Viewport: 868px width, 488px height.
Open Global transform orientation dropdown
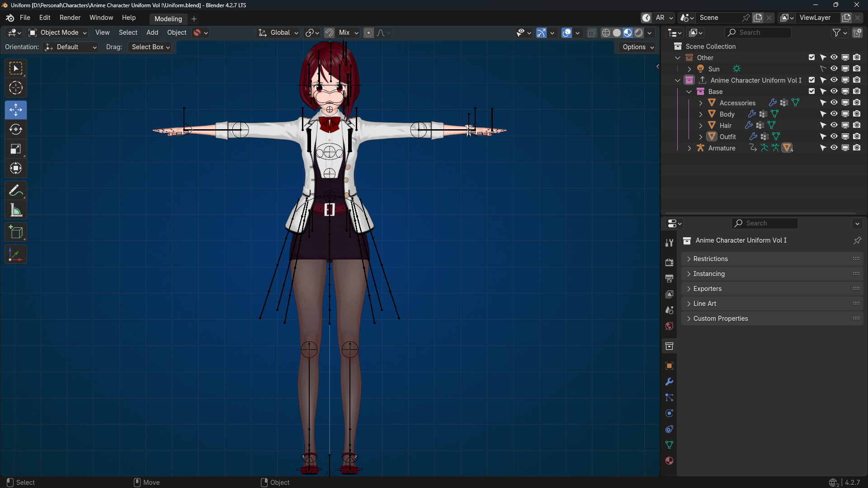click(278, 33)
